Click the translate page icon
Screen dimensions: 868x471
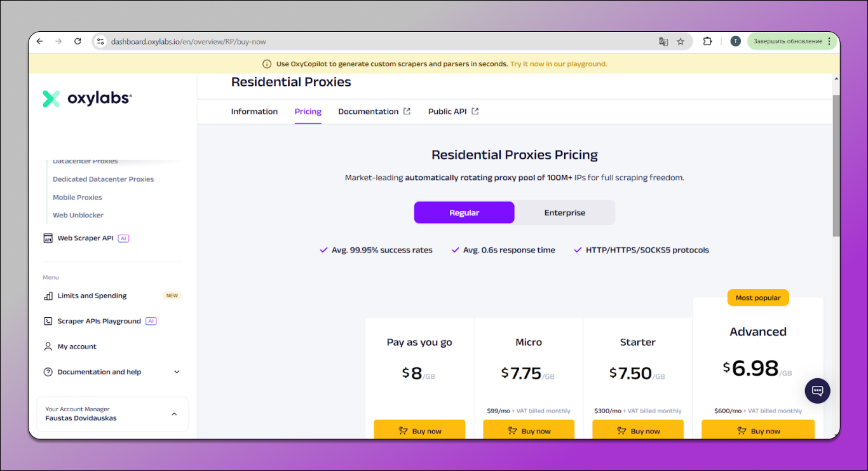pyautogui.click(x=663, y=41)
